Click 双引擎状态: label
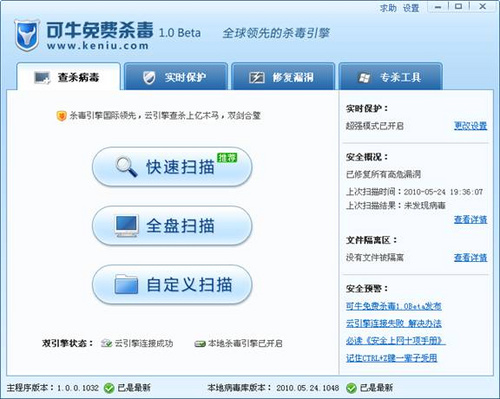 (68, 343)
